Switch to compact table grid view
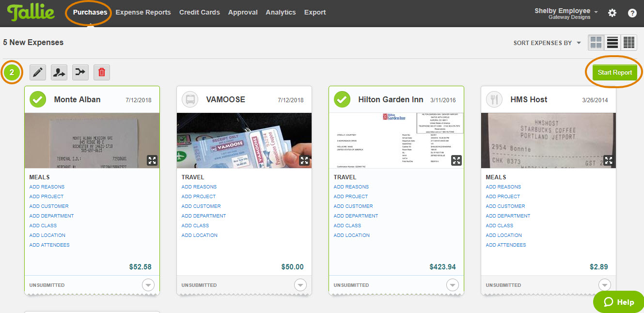 629,43
